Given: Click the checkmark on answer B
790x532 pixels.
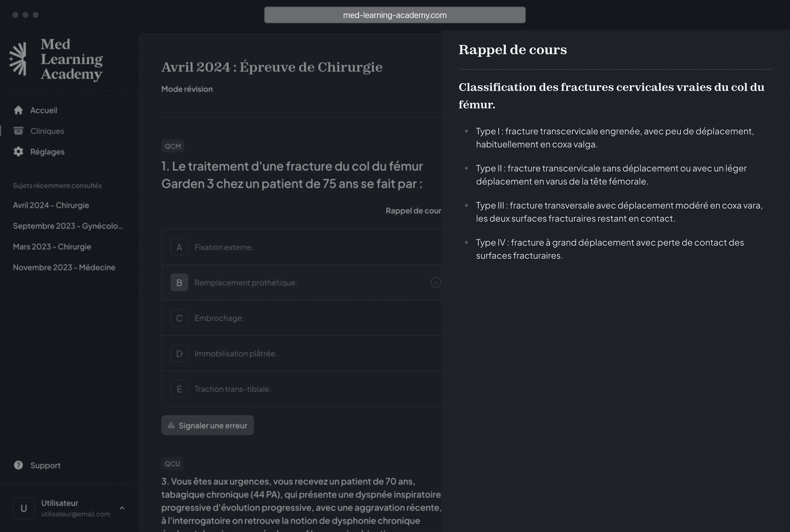Looking at the screenshot, I should (436, 282).
